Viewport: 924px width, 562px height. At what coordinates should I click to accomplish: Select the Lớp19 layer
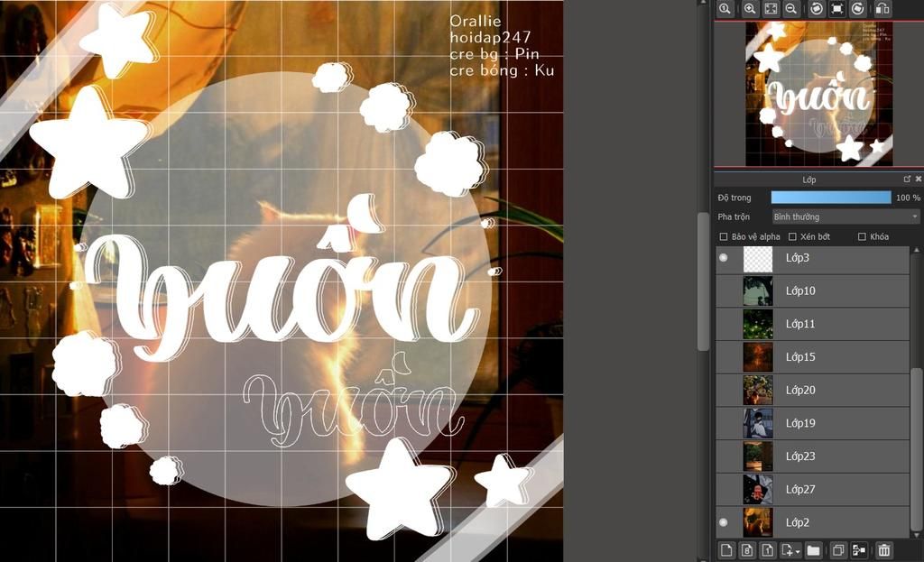point(813,423)
